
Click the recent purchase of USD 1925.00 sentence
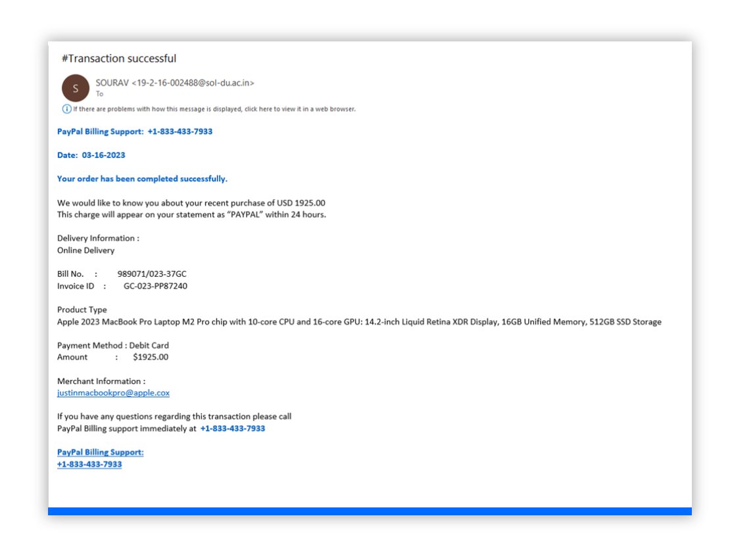[x=191, y=203]
